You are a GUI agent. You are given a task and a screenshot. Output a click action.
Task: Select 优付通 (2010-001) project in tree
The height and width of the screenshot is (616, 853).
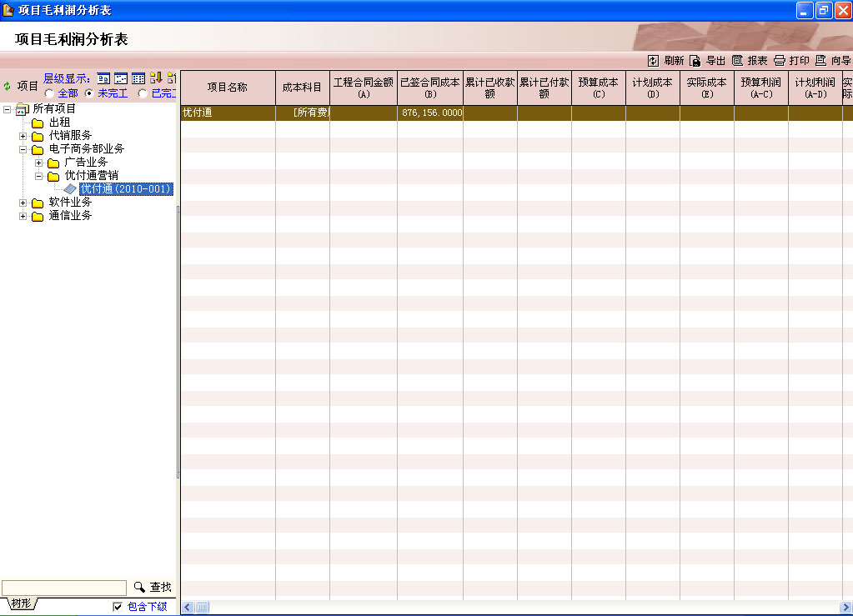click(125, 189)
